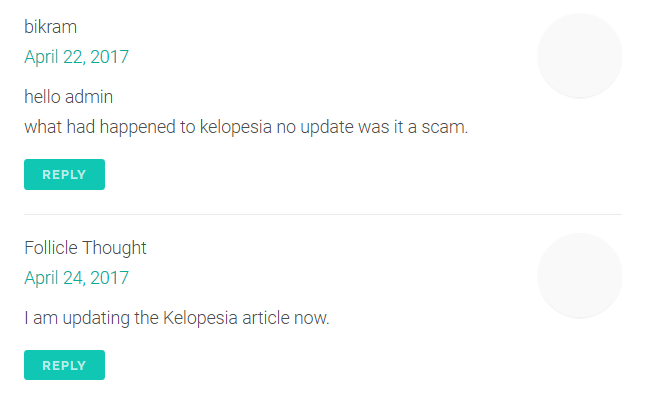Viewport: 661px width, 397px height.
Task: Click the word 'update' in bikram's question
Action: (x=327, y=127)
